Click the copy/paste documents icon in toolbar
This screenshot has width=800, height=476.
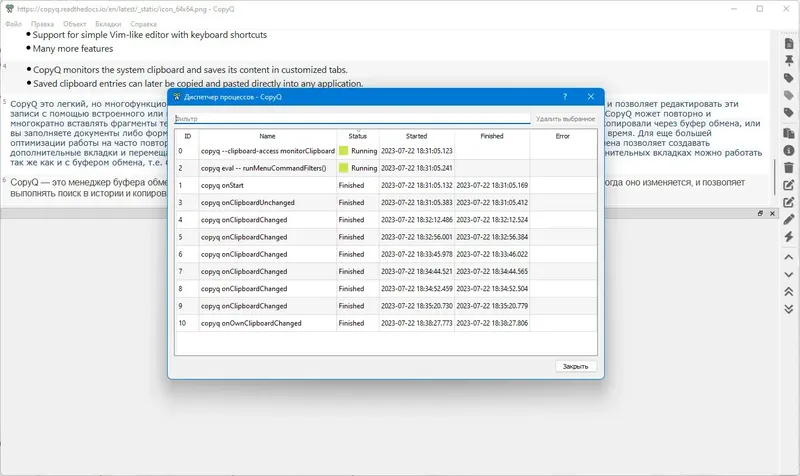click(x=788, y=133)
